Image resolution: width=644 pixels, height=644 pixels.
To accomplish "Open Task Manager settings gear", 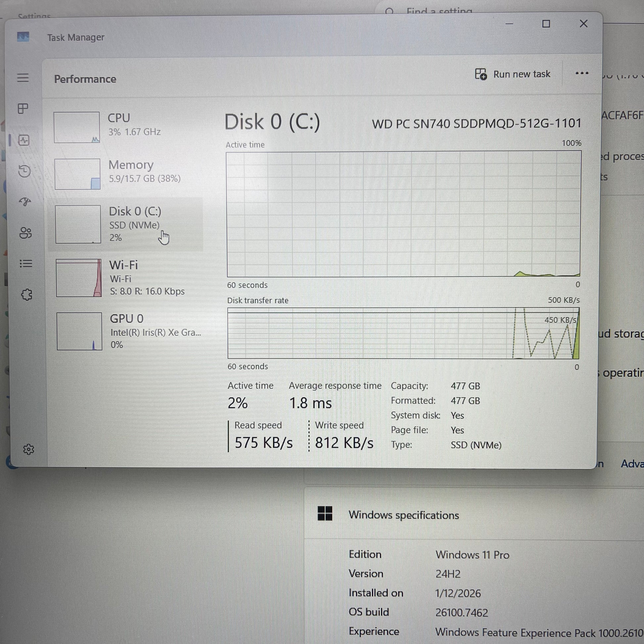I will coord(28,449).
